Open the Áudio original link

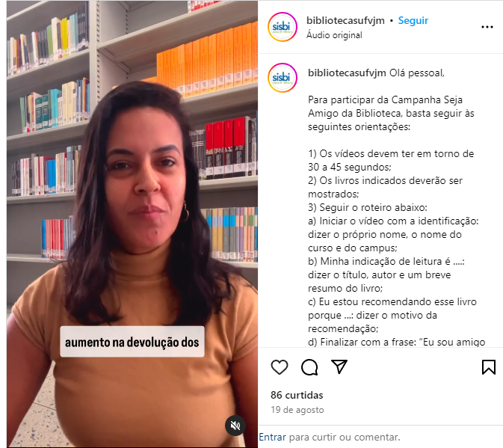click(x=334, y=35)
